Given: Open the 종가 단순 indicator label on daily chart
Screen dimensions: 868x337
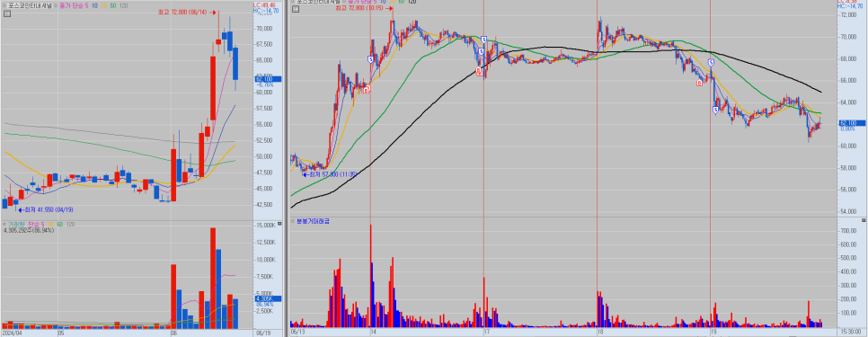Looking at the screenshot, I should coord(75,5).
